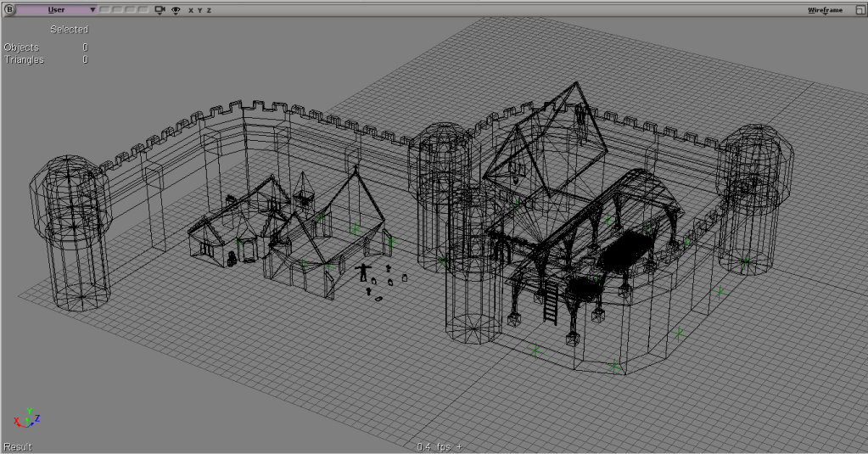Click the Triangles count value 0
The image size is (868, 454).
coord(85,59)
